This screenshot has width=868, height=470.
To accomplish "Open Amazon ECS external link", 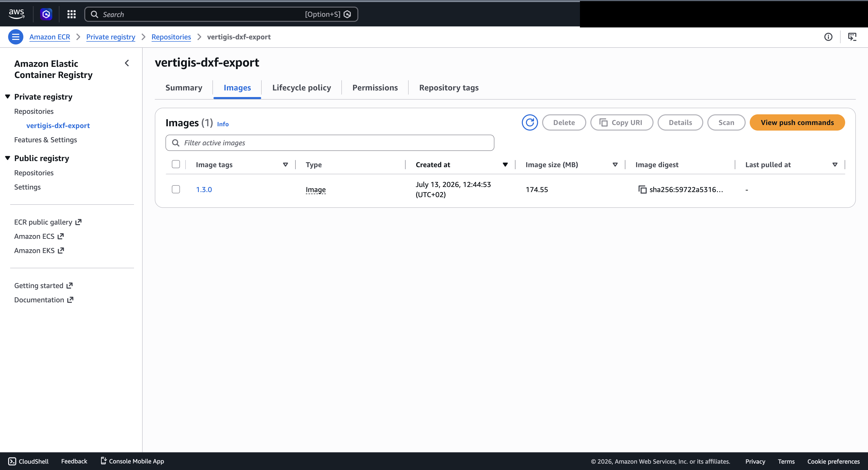I will (x=39, y=236).
